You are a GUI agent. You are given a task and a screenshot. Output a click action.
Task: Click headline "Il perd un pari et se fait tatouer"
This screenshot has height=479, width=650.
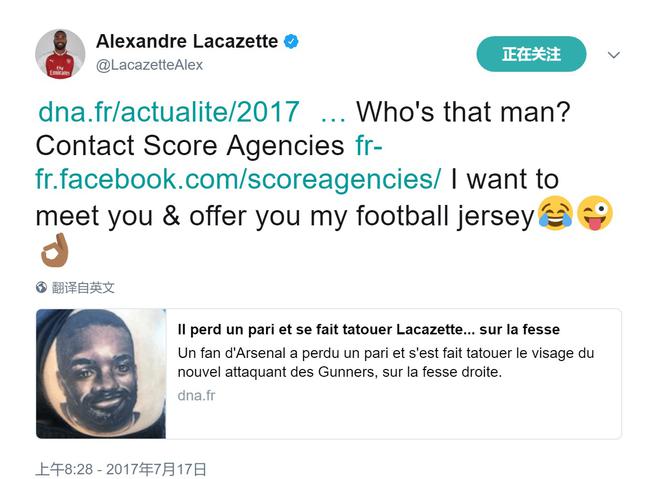284,329
